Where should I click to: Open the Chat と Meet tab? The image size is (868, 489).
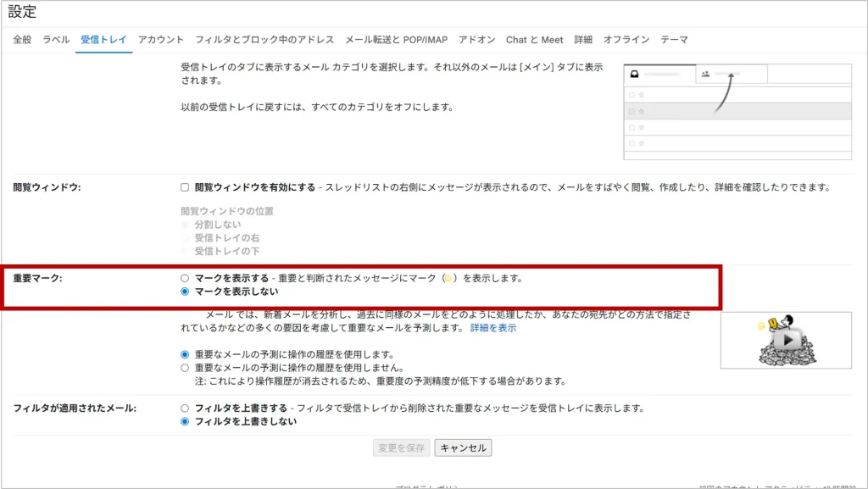(534, 40)
